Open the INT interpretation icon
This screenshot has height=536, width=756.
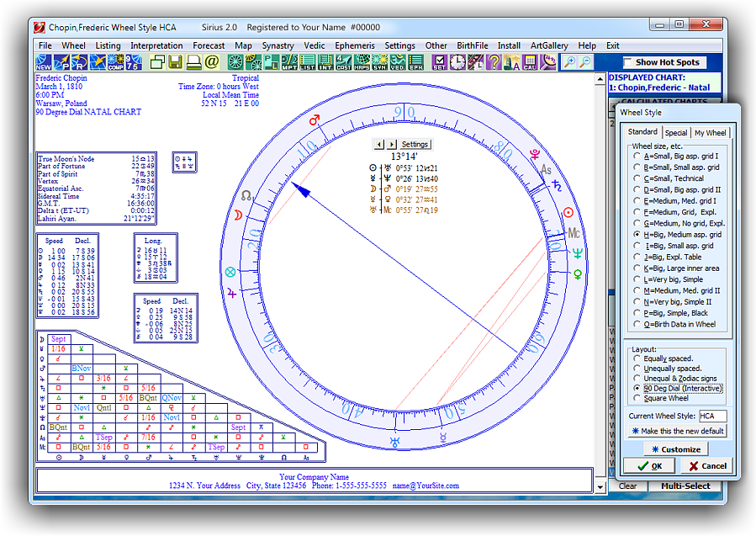(325, 62)
